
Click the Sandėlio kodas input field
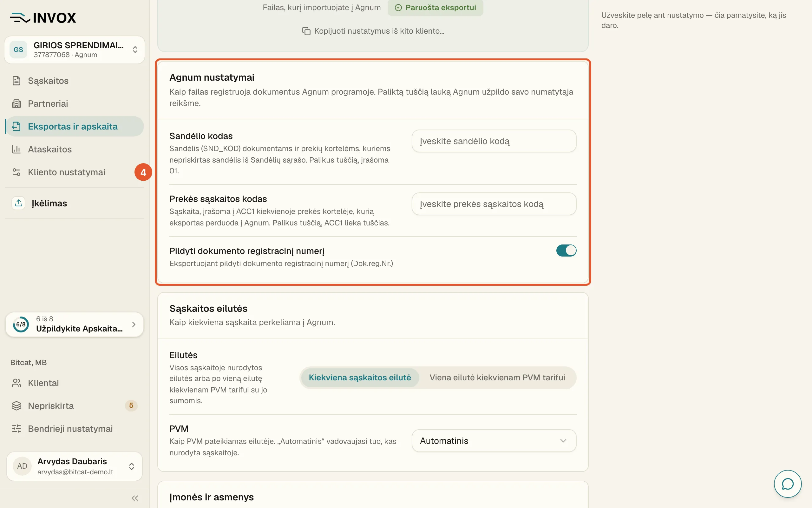point(494,141)
